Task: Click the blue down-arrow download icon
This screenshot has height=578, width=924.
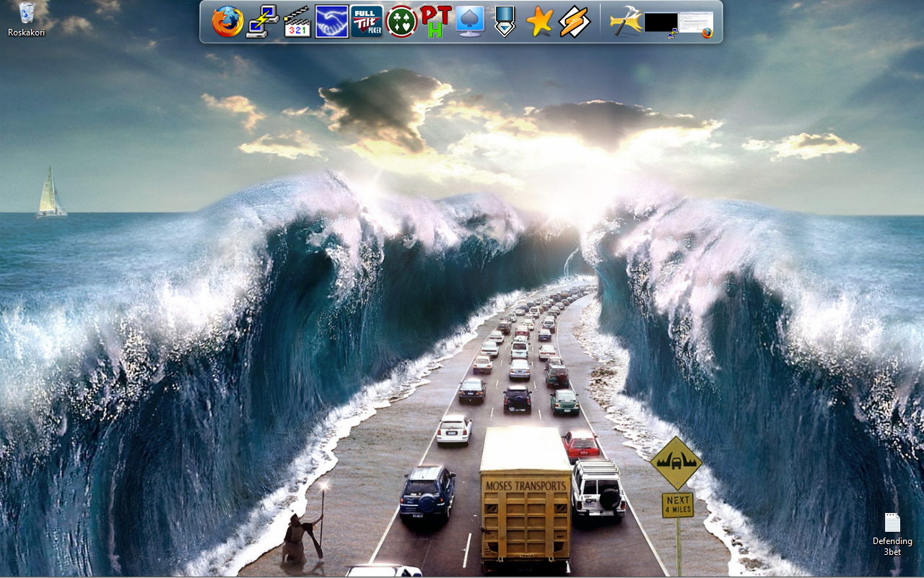Action: (x=505, y=22)
